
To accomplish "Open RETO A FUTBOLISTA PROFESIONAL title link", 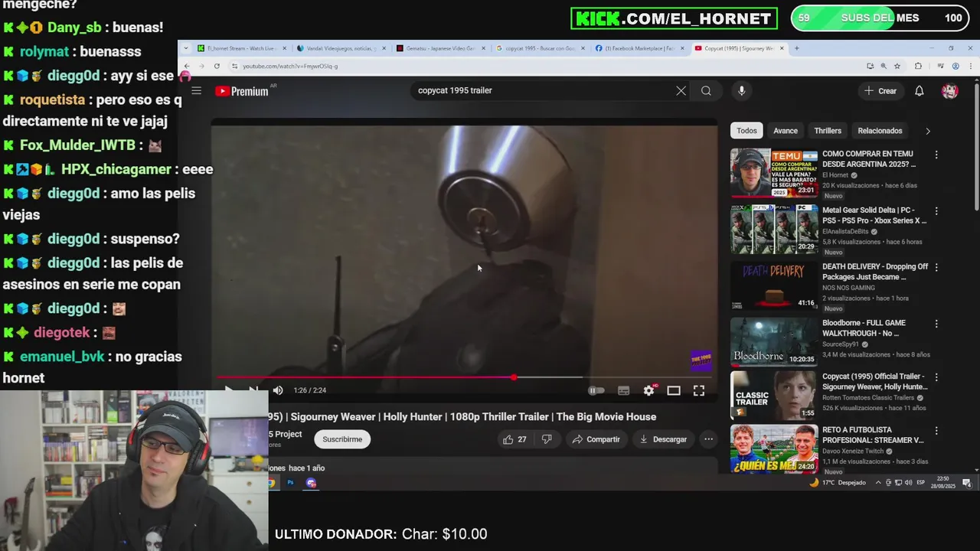I will pos(873,435).
